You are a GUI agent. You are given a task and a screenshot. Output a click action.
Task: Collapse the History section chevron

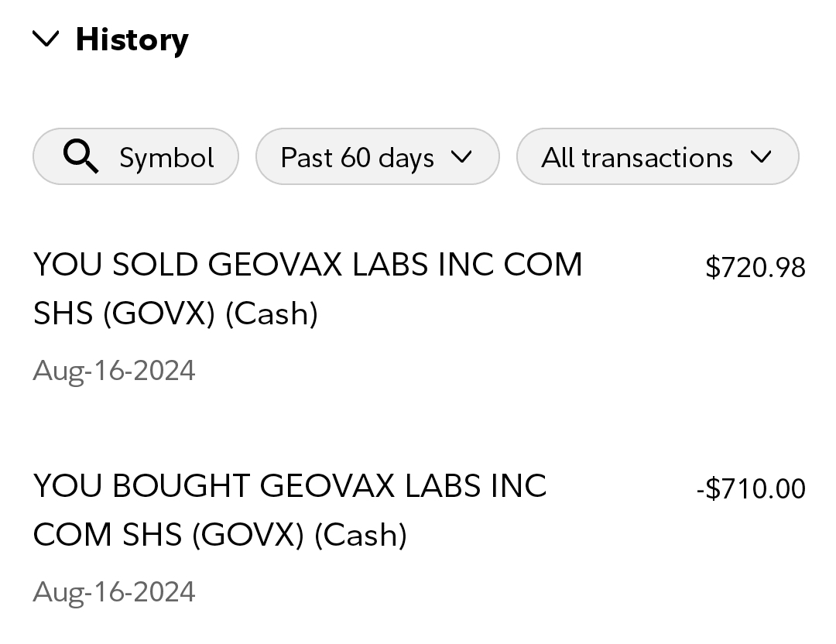tap(47, 39)
